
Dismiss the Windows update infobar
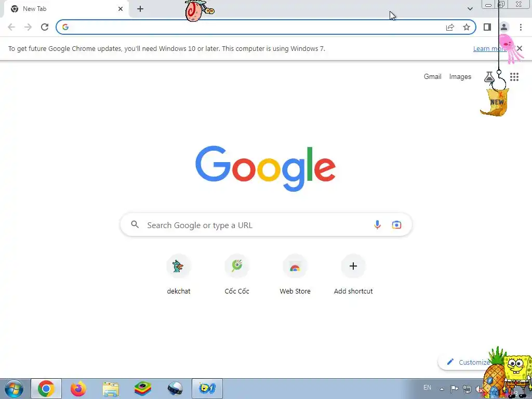[520, 48]
